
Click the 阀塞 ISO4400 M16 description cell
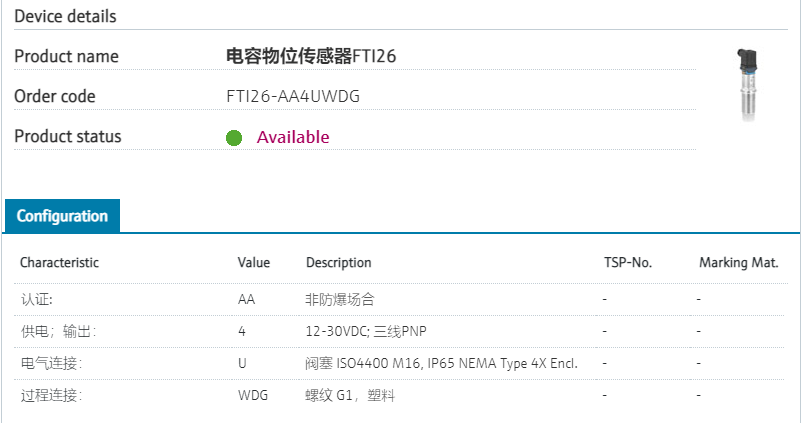(441, 363)
